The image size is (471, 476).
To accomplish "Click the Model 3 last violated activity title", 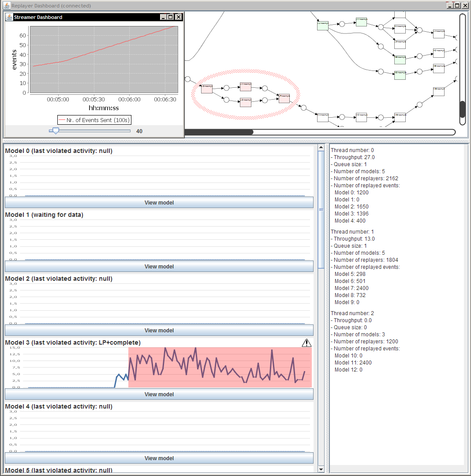I will pos(73,342).
